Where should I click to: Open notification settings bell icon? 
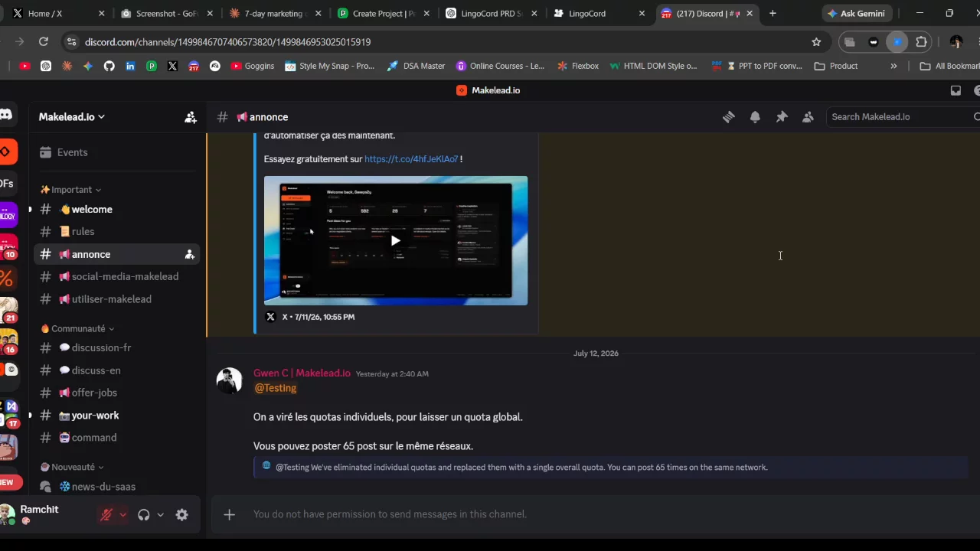(x=755, y=117)
